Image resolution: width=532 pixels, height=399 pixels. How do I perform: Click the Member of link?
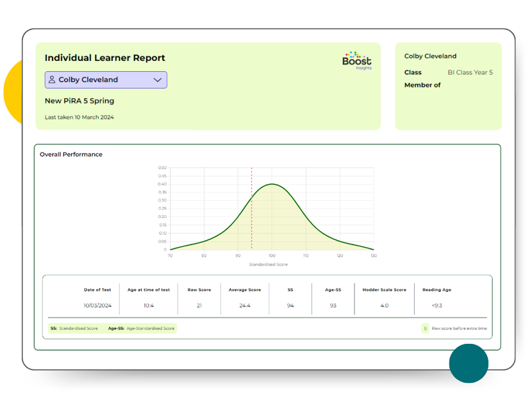click(422, 85)
